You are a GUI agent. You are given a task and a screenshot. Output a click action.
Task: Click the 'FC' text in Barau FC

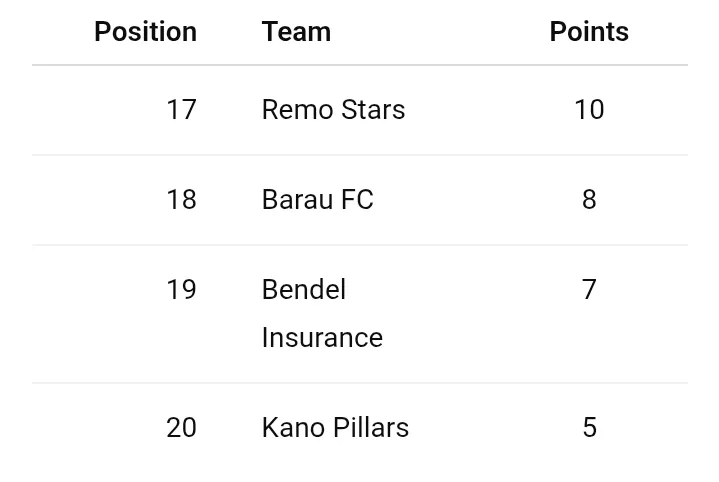(x=357, y=200)
